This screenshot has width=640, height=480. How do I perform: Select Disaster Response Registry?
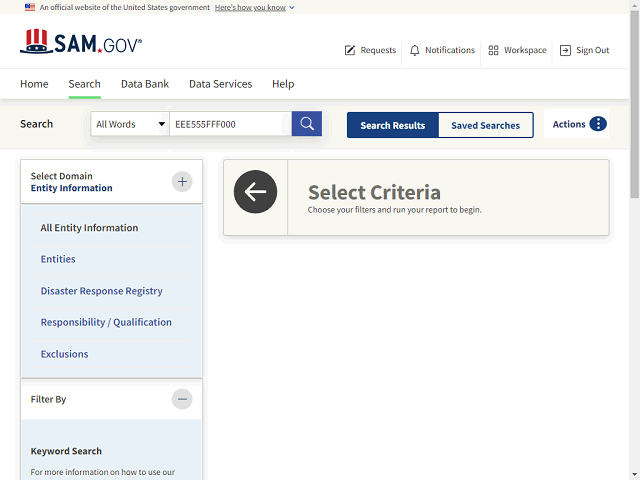coord(102,291)
